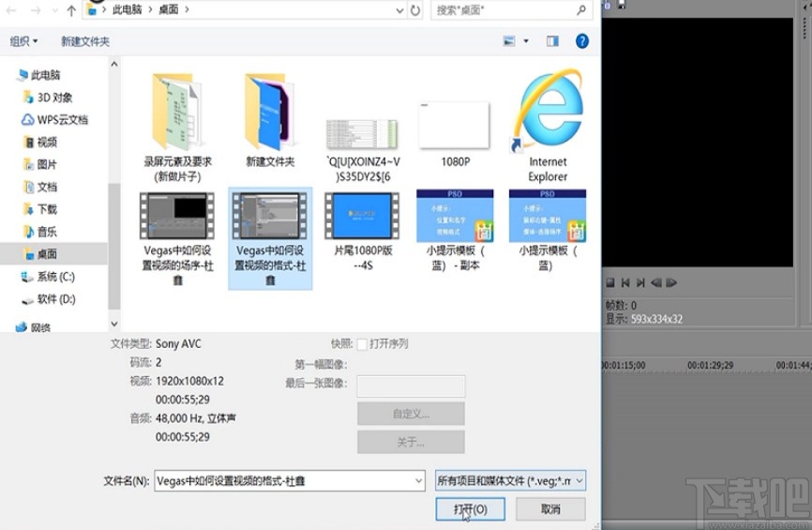Click navigation pane scroll down arrow
The height and width of the screenshot is (530, 812).
pos(114,324)
